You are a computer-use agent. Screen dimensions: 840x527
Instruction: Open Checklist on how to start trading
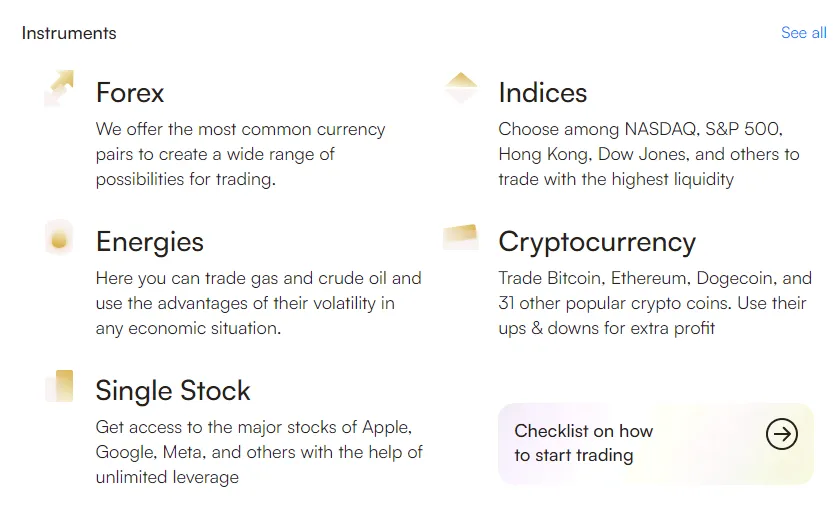(x=583, y=443)
